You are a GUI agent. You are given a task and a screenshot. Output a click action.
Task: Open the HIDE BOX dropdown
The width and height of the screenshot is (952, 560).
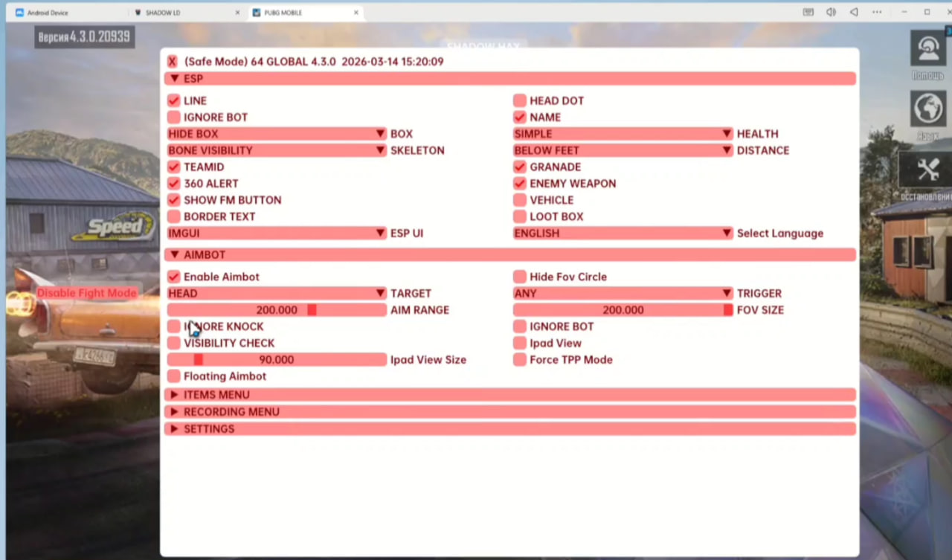pyautogui.click(x=276, y=134)
